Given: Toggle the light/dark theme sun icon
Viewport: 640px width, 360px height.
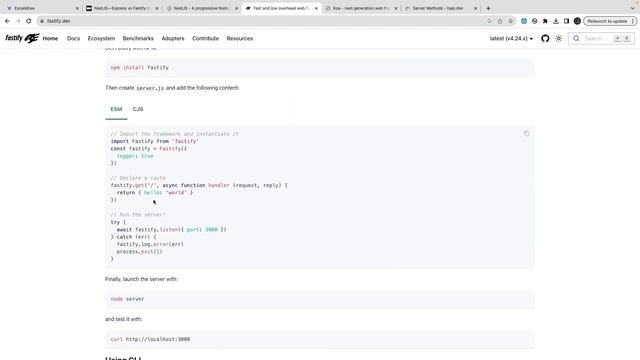Looking at the screenshot, I should (558, 38).
